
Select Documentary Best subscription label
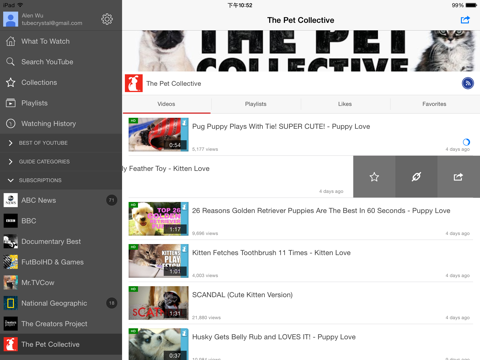(51, 241)
